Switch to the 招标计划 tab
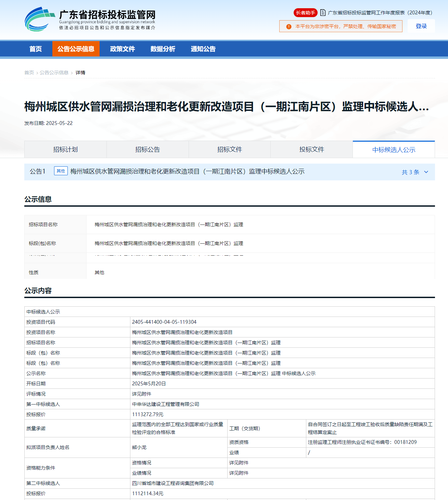Screen dimensions: 448x500 tap(65, 150)
